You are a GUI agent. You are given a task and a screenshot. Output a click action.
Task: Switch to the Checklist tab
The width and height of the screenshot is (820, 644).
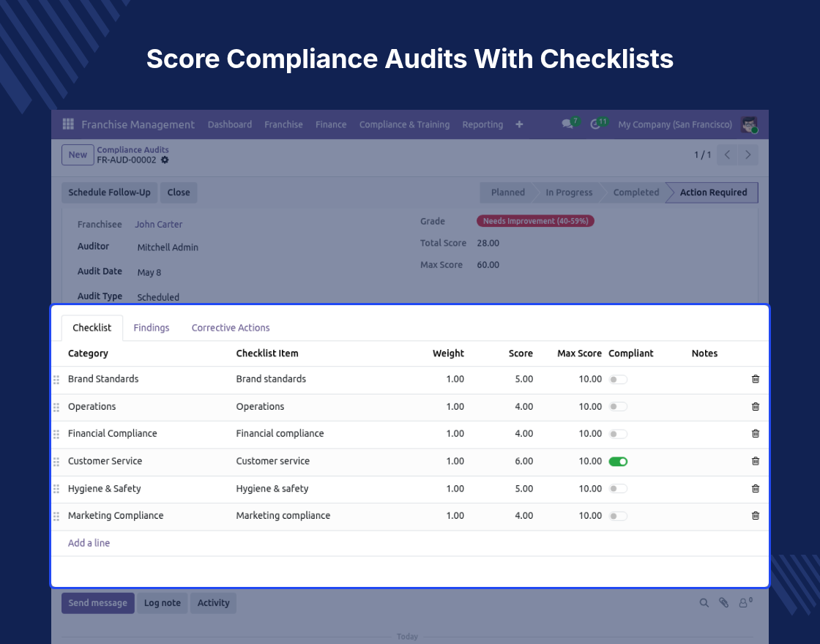pyautogui.click(x=92, y=328)
